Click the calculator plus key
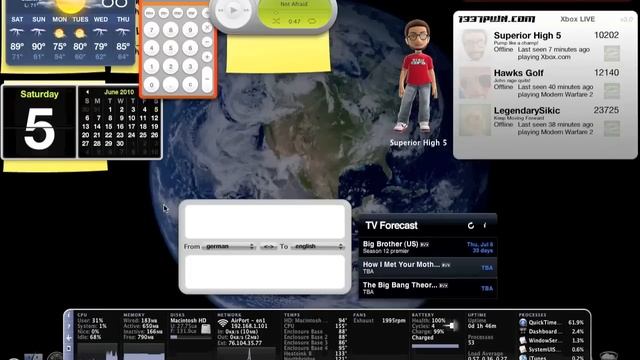This screenshot has width=640, height=360. click(x=207, y=57)
